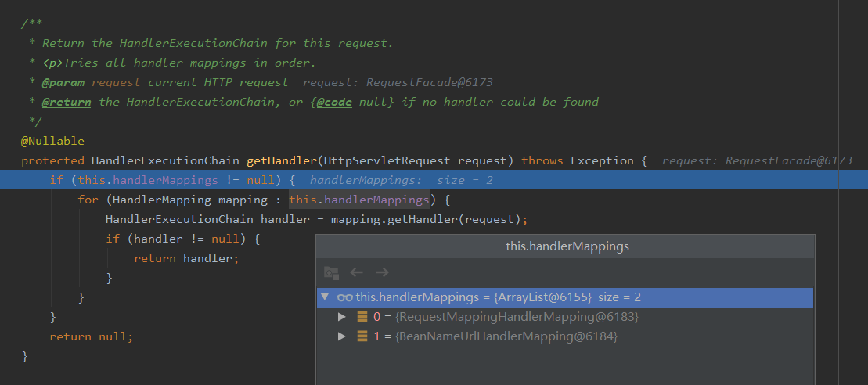The image size is (868, 385).
Task: Place the cursor on the return null line
Action: (x=91, y=336)
